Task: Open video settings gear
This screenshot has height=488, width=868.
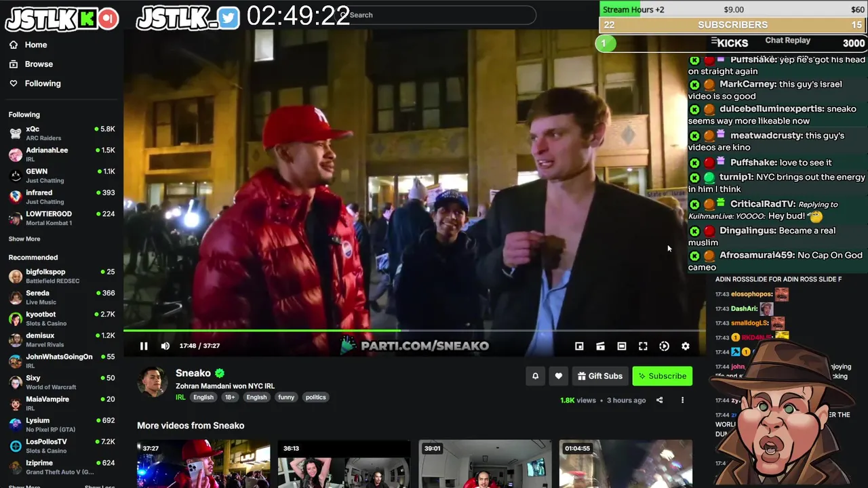Action: (x=686, y=346)
